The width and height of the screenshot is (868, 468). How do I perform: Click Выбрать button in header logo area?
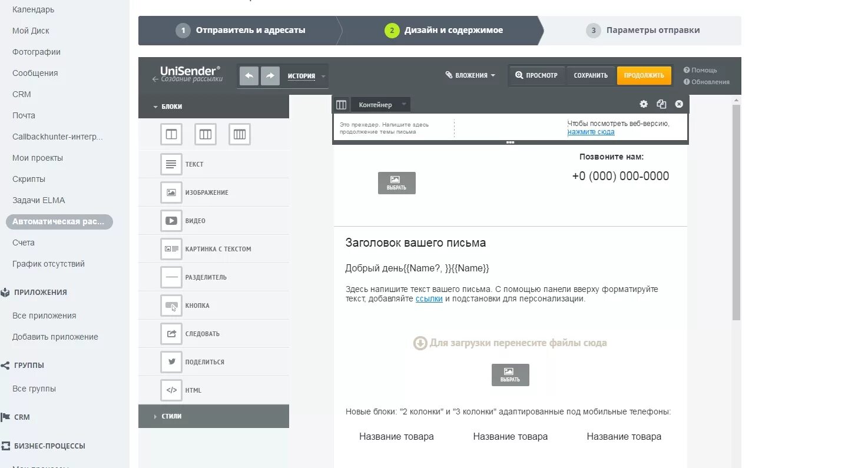pos(396,183)
